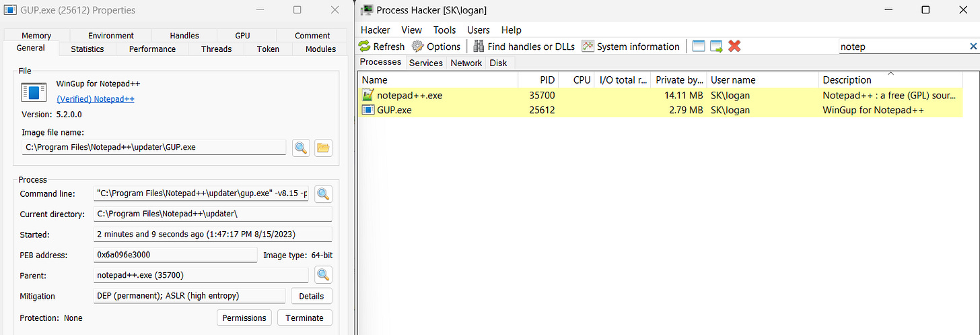This screenshot has width=980, height=335.
Task: Open the Performance tab in Properties
Action: pos(152,49)
